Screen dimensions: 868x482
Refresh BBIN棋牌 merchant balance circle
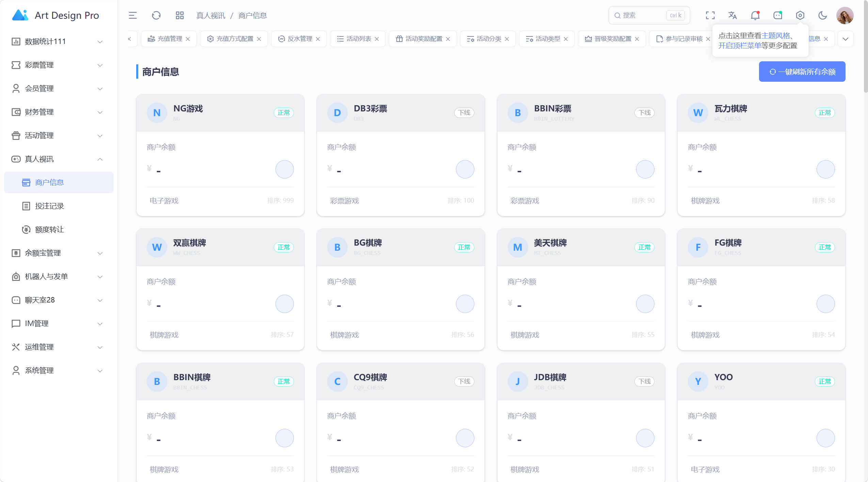click(x=284, y=438)
